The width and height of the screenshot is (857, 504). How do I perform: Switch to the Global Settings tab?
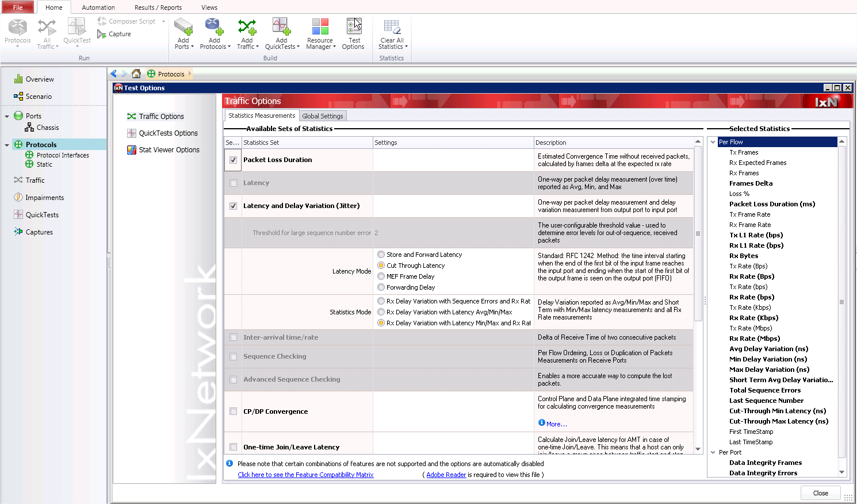pyautogui.click(x=323, y=116)
